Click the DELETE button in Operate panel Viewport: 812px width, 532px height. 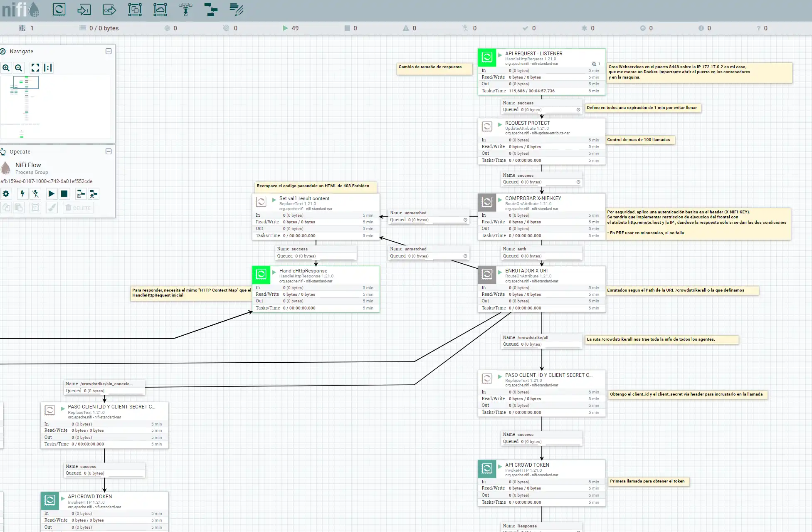(x=78, y=208)
